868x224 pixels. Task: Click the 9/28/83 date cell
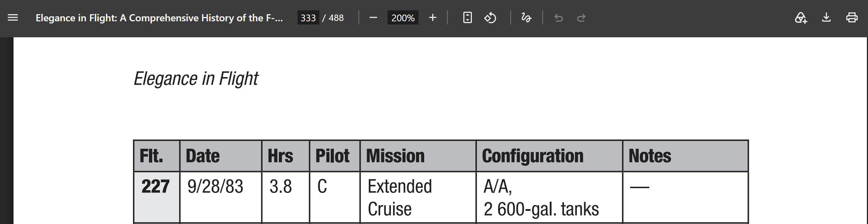click(x=220, y=197)
